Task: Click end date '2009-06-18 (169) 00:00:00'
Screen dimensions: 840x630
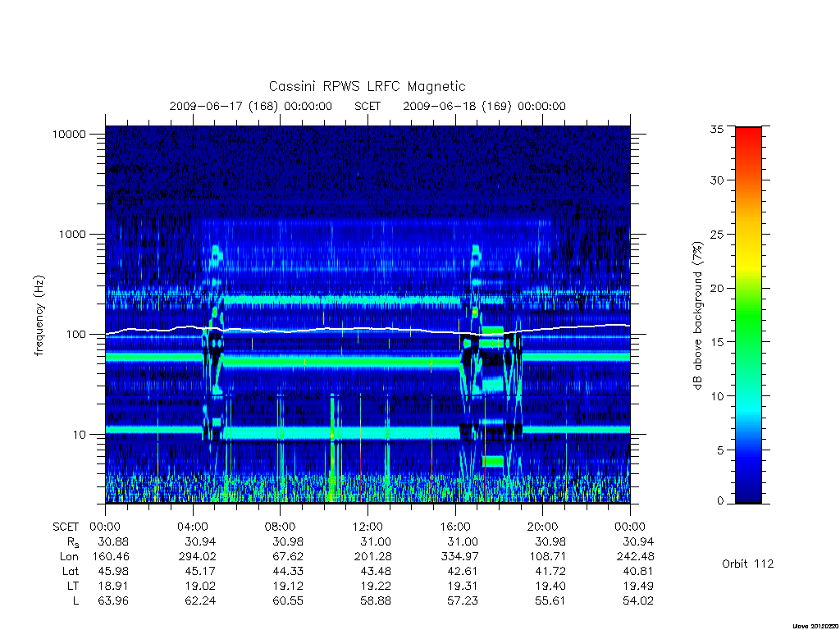Action: pos(484,106)
